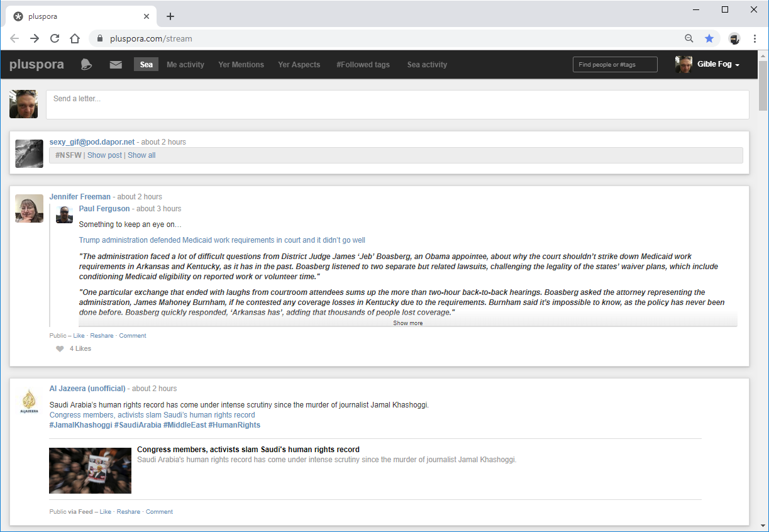Like the Al Jazeera post
Image resolution: width=769 pixels, height=532 pixels.
point(105,512)
